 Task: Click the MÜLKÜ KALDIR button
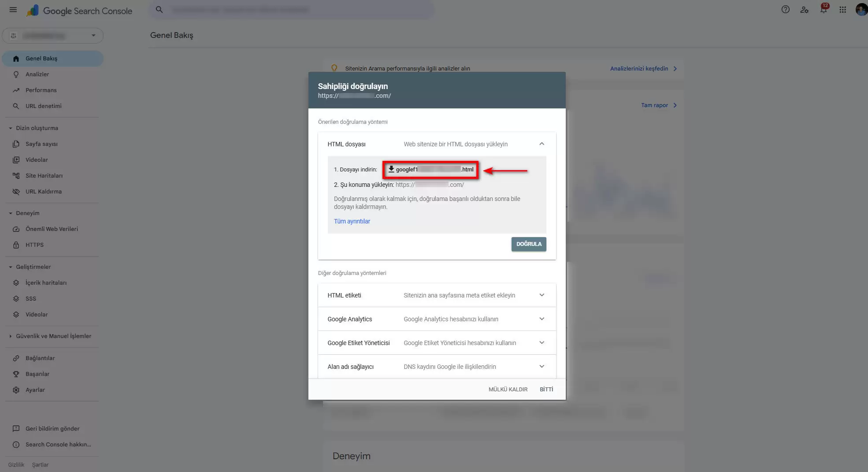point(508,390)
